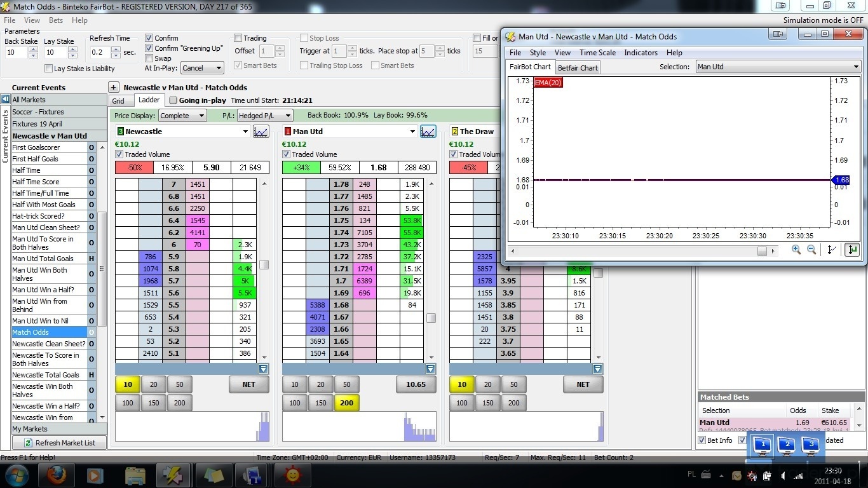Select Half Time/Full Time market
This screenshot has width=868, height=488.
click(x=49, y=193)
